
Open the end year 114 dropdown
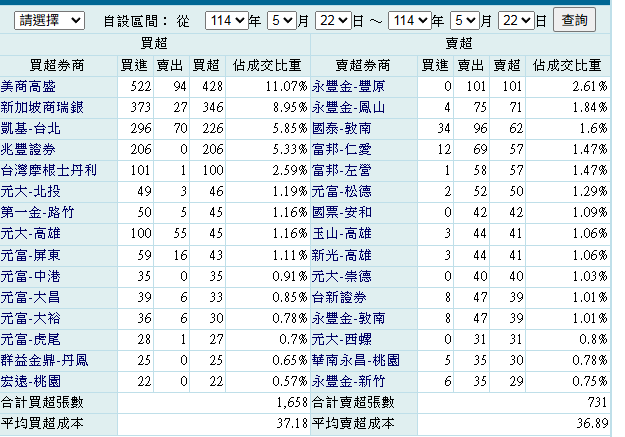[410, 20]
